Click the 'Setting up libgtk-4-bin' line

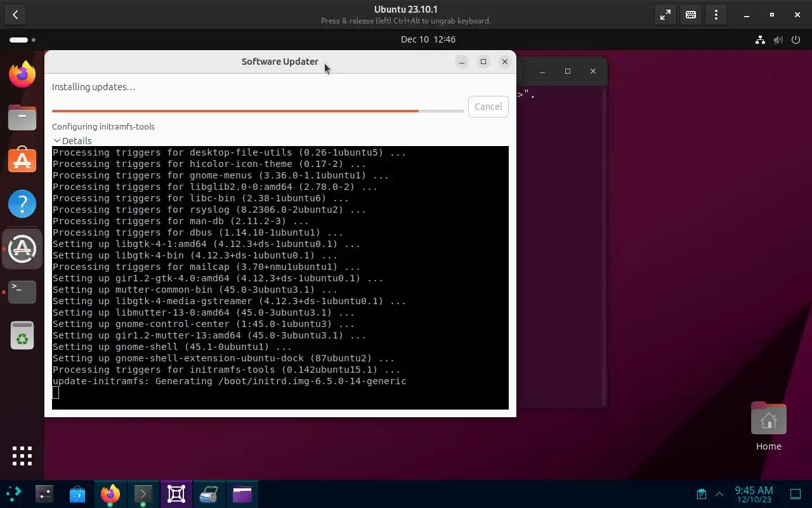point(195,255)
